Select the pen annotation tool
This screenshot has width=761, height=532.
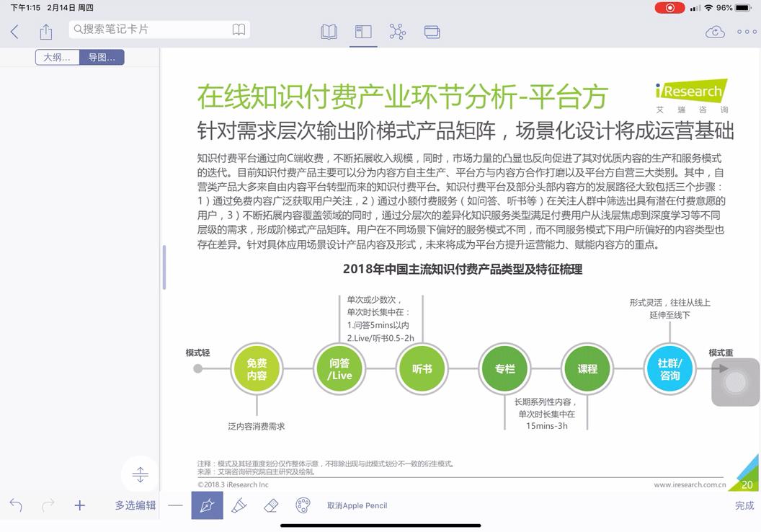click(x=207, y=505)
